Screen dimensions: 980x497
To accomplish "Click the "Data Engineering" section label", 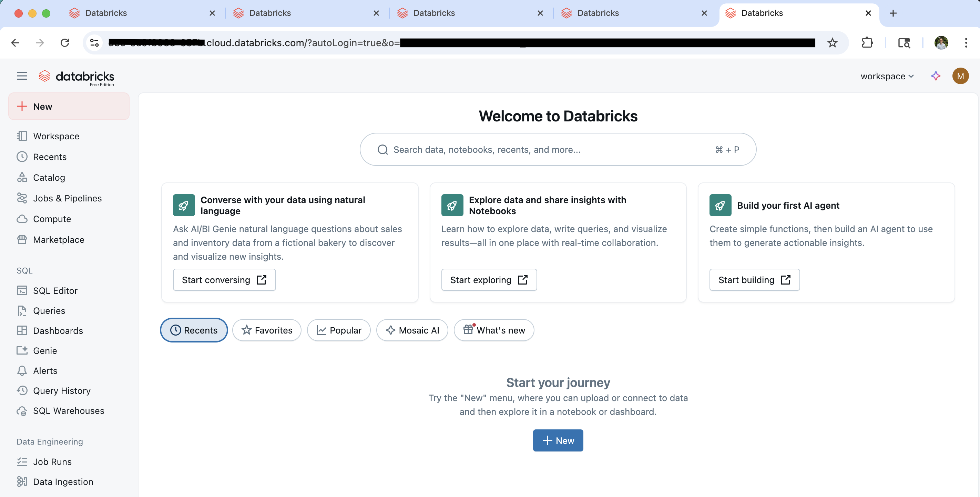I will click(50, 441).
